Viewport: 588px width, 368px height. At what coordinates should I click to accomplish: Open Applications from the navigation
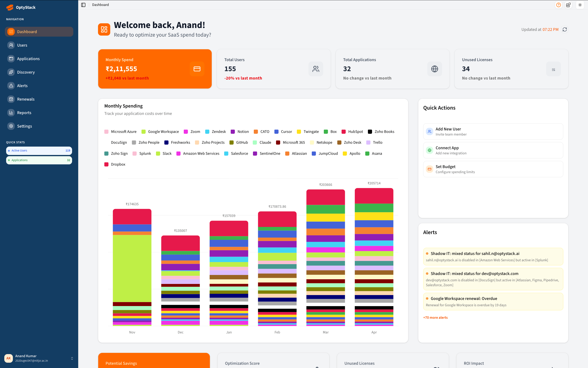(39, 59)
